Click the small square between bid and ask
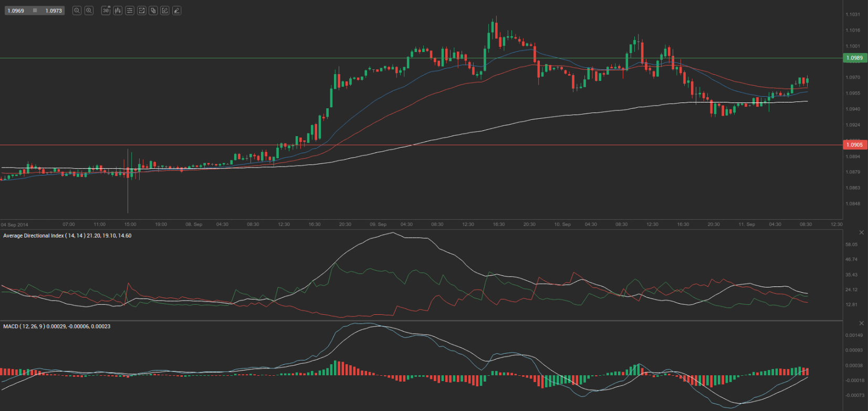Viewport: 868px width, 411px height. click(x=35, y=11)
